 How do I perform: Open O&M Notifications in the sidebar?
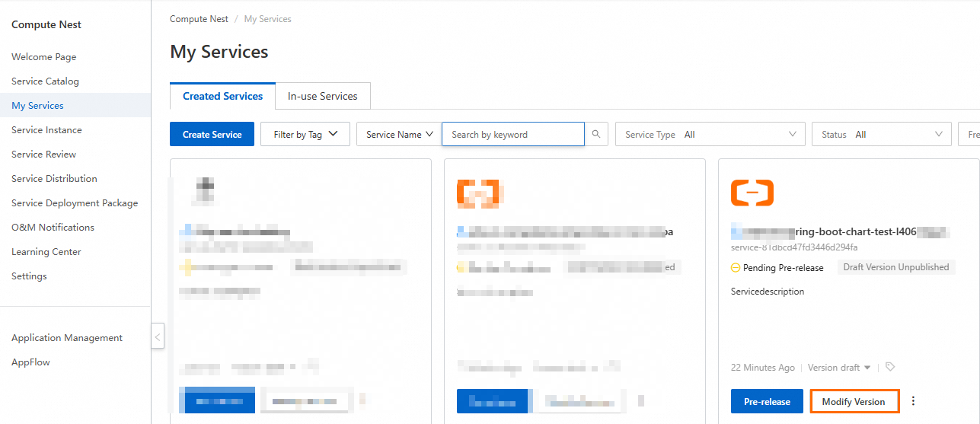(53, 227)
